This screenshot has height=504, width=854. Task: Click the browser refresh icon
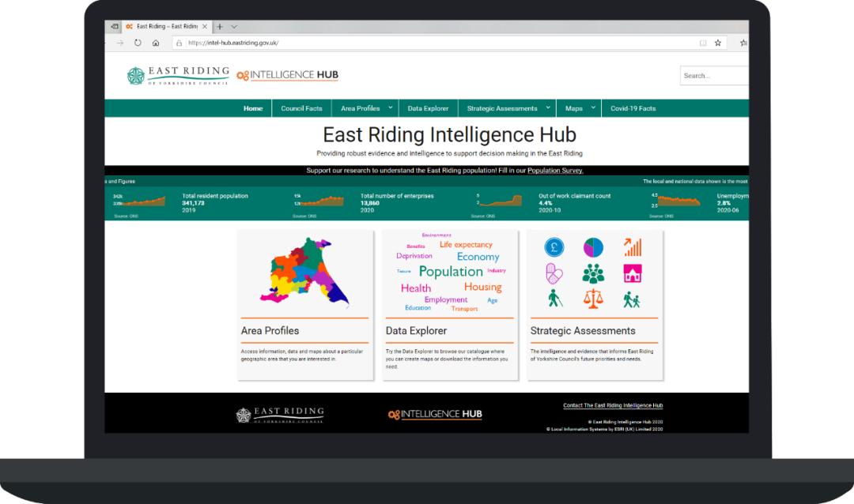pos(138,43)
